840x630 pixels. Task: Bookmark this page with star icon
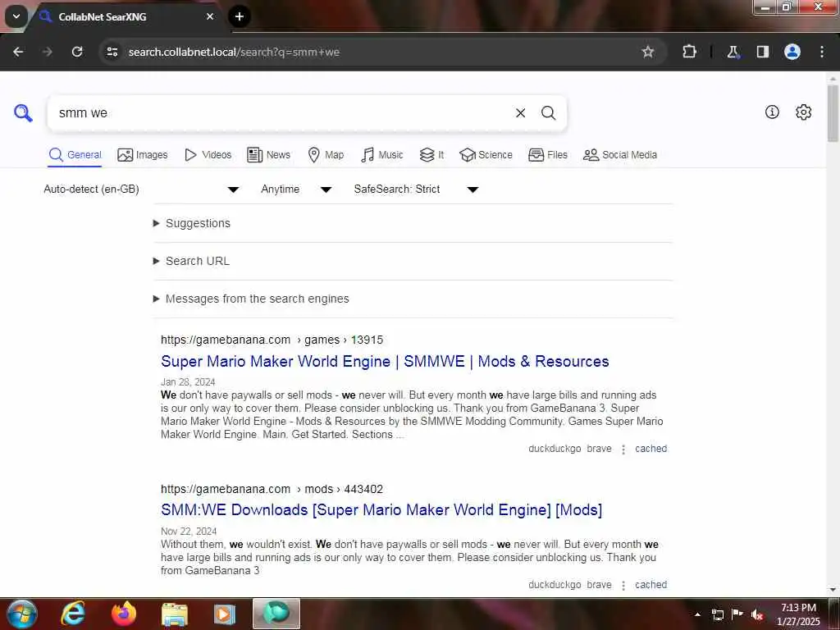coord(648,52)
